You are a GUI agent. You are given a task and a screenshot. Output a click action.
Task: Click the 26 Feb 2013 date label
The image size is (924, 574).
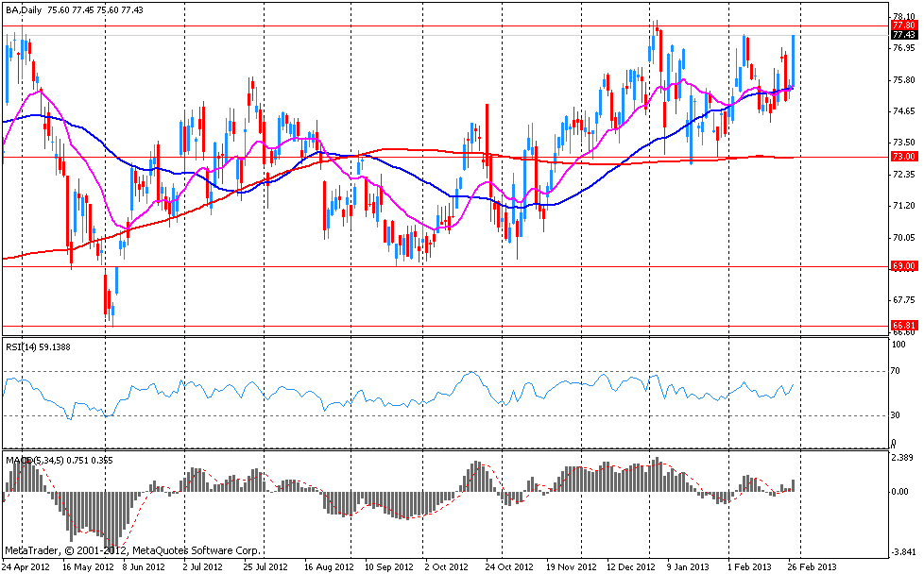(813, 567)
